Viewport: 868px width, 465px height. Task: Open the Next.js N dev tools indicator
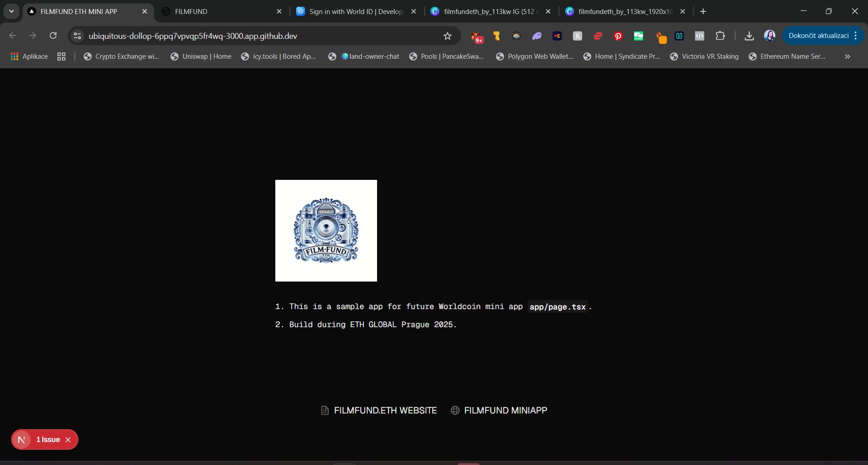pyautogui.click(x=21, y=440)
